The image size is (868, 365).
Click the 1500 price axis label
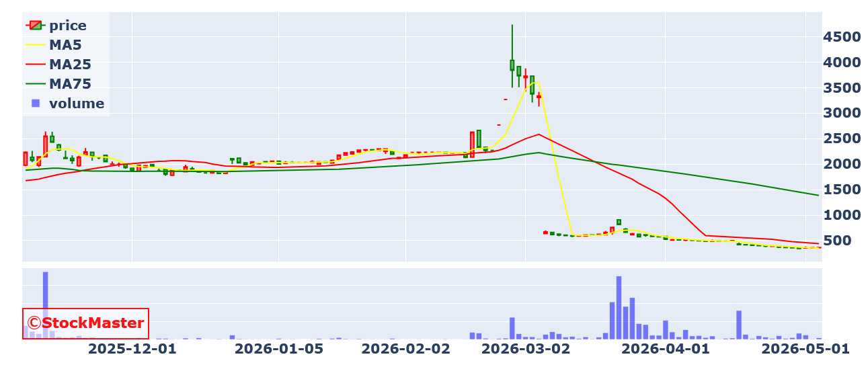842,190
